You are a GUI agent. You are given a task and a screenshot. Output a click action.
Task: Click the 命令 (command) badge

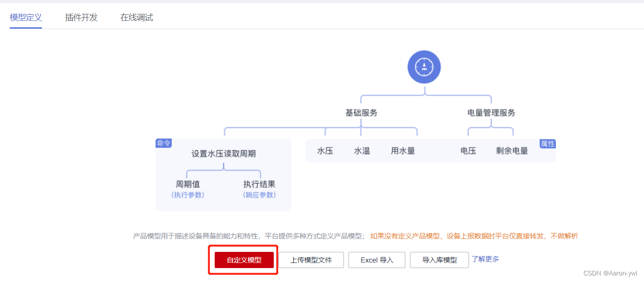point(164,143)
